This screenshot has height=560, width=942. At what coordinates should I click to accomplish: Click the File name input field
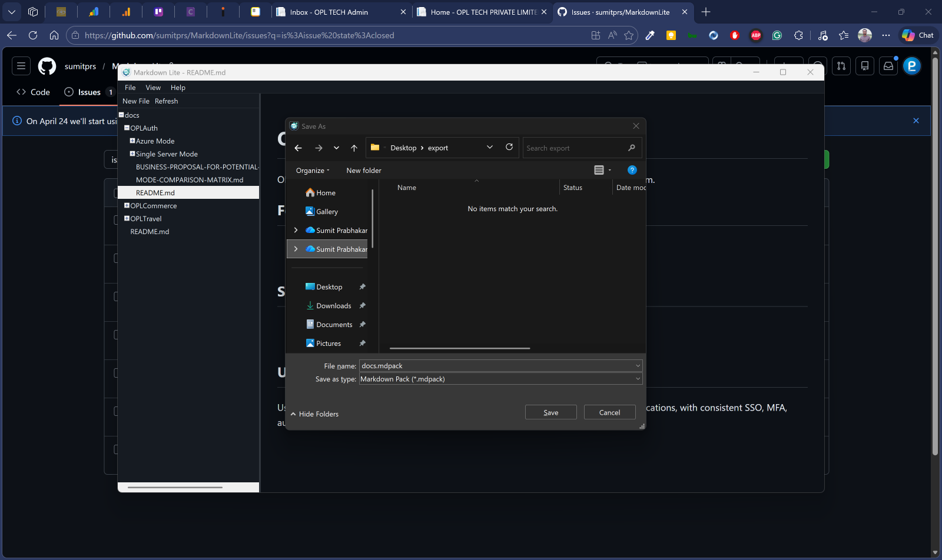495,366
